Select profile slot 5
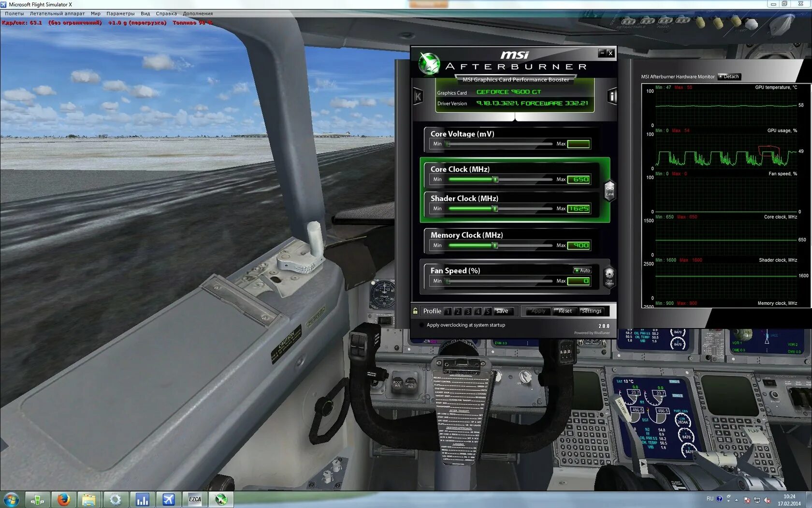Image resolution: width=812 pixels, height=508 pixels. 488,312
